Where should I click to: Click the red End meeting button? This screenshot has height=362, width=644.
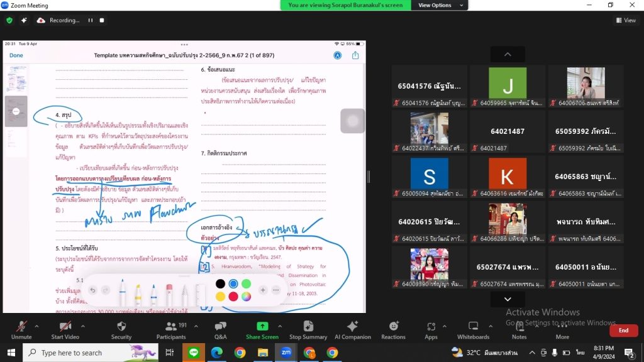tap(623, 331)
